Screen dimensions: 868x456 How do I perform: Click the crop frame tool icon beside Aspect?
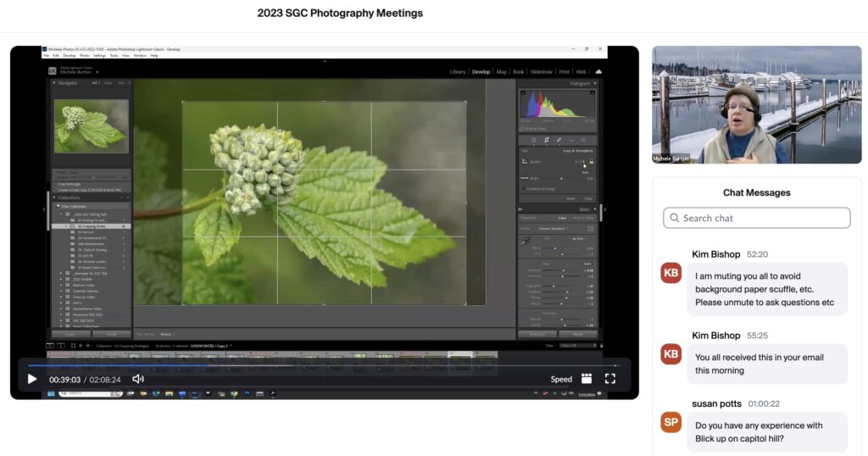pos(524,161)
